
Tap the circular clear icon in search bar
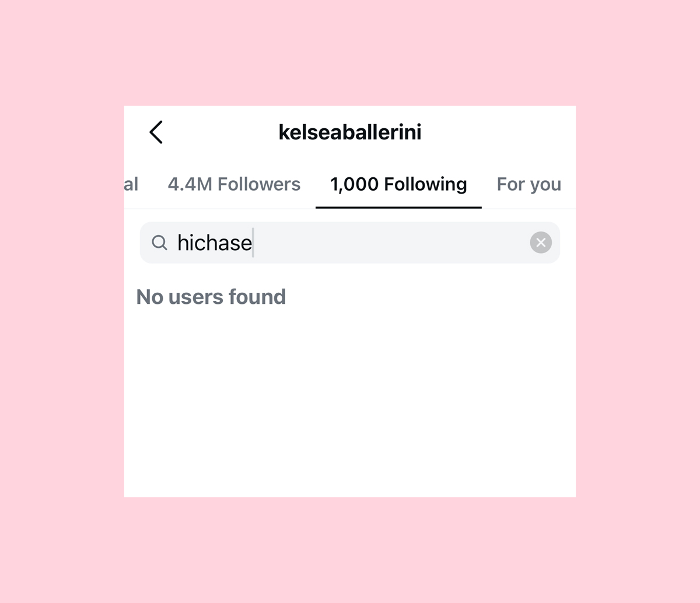click(540, 243)
